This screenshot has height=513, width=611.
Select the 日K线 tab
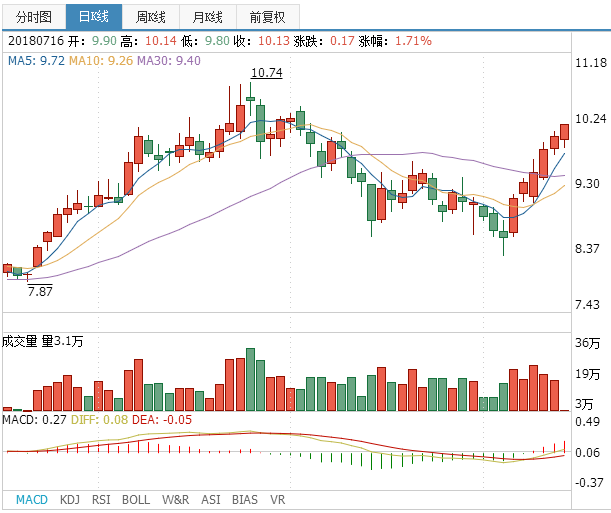[x=94, y=17]
